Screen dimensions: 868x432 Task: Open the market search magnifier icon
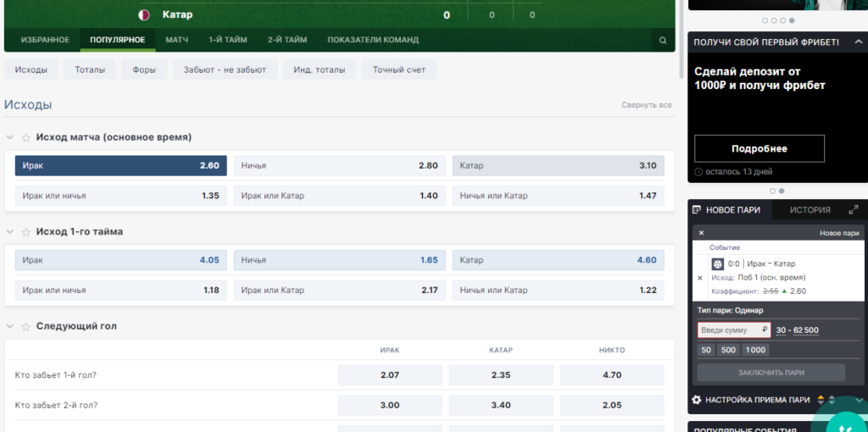(663, 41)
